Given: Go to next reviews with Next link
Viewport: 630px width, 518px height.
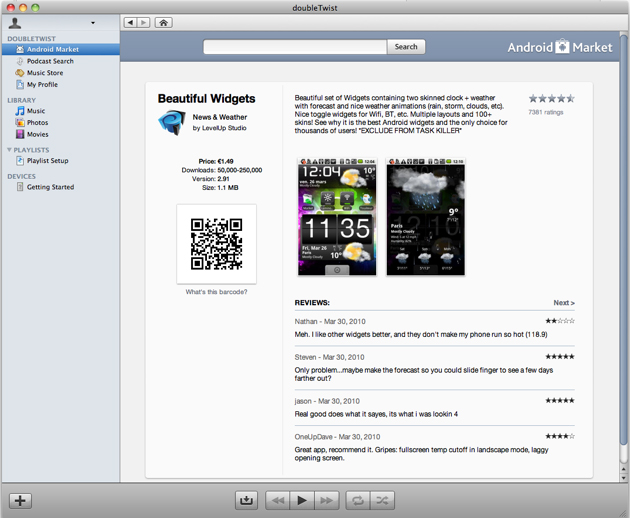Looking at the screenshot, I should click(564, 303).
